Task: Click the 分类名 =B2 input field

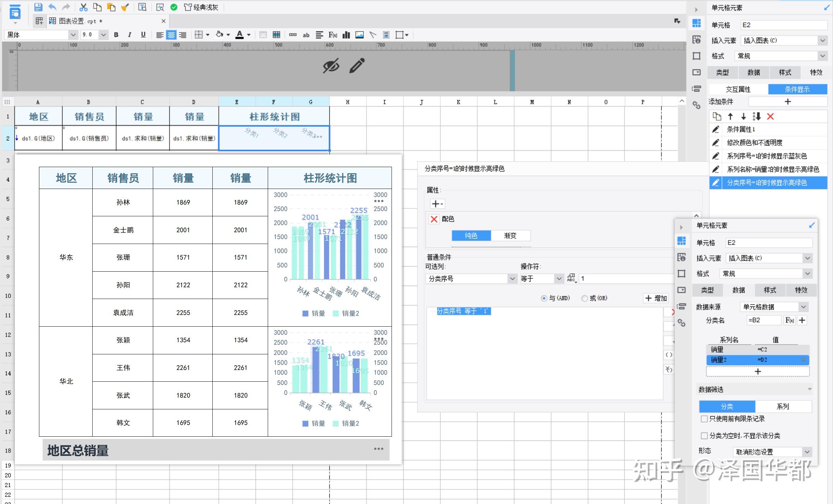Action: click(x=764, y=320)
